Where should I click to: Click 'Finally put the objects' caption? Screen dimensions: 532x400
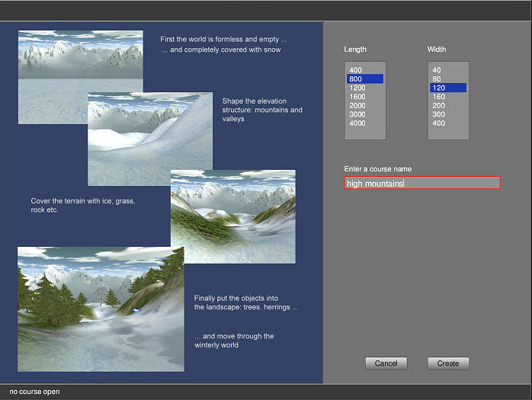(x=246, y=302)
